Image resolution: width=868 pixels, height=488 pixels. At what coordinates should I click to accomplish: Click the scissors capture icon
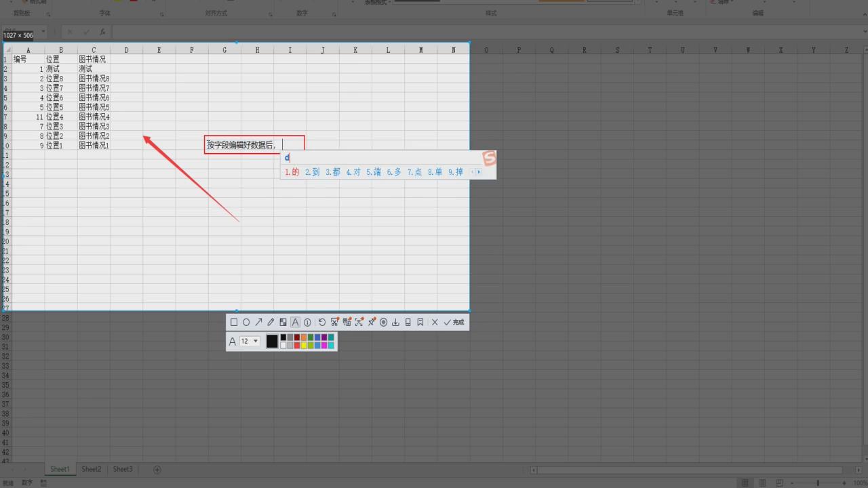[x=334, y=322]
